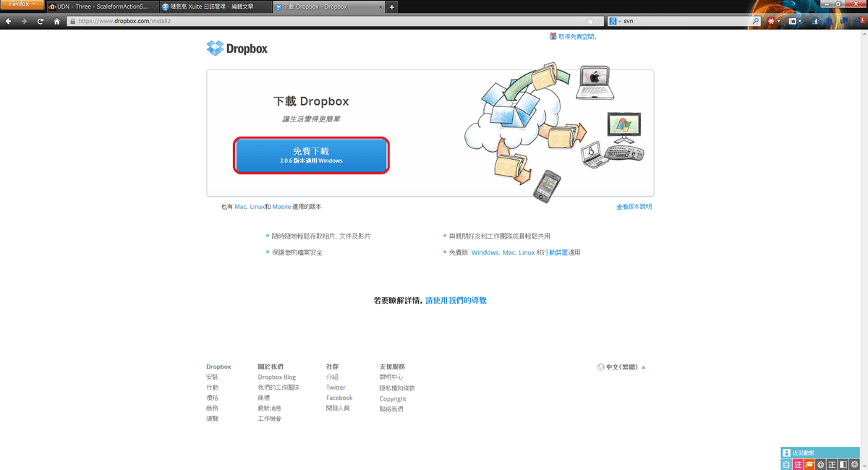Open the browser home page icon
868x470 pixels.
[56, 22]
